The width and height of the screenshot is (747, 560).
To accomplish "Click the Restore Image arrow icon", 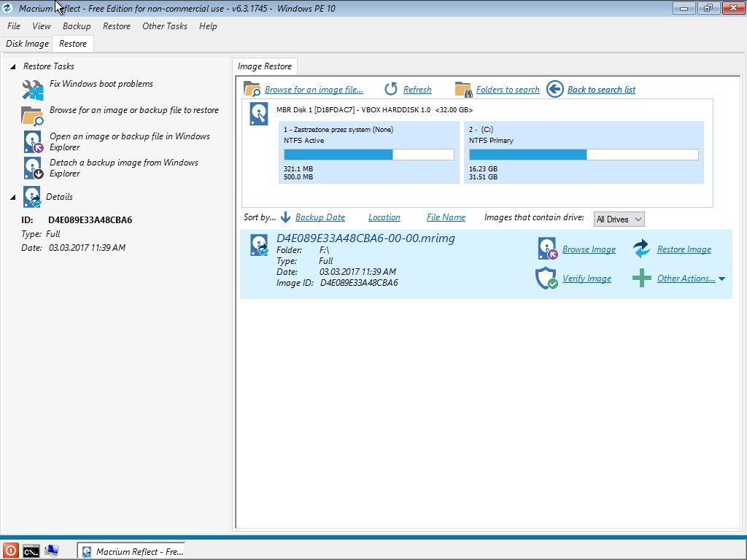I will (x=641, y=249).
